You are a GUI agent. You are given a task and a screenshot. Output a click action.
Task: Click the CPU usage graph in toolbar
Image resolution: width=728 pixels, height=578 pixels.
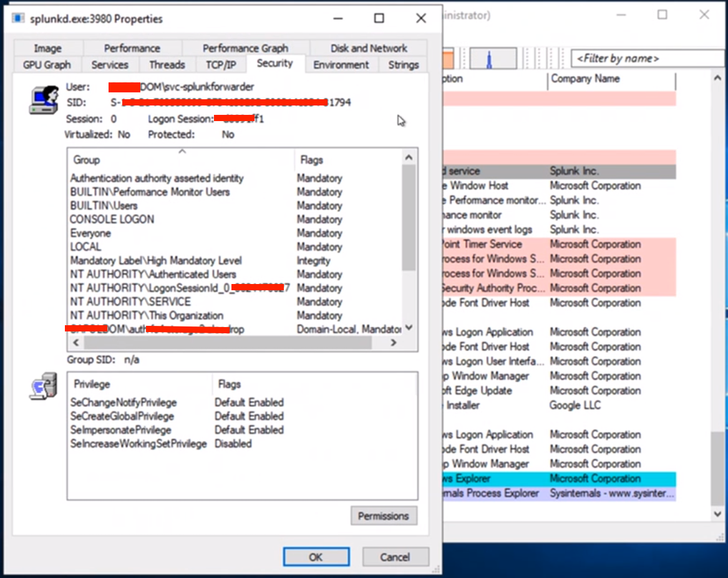[x=492, y=59]
